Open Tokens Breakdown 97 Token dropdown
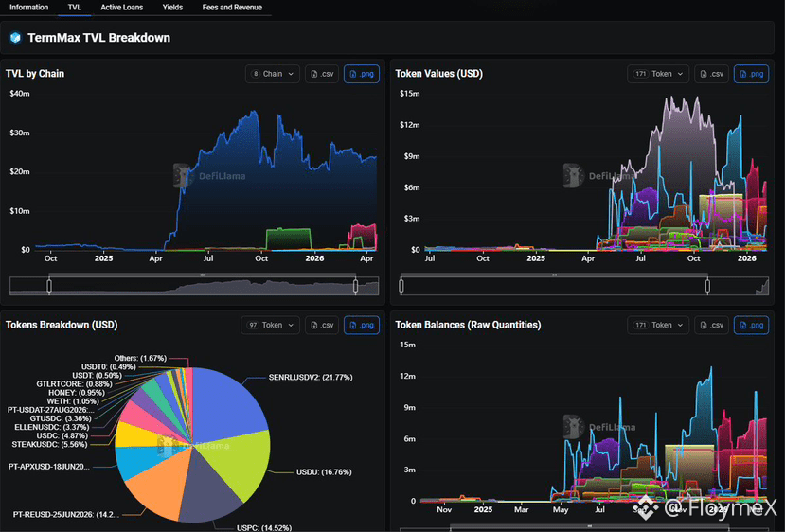 click(270, 325)
